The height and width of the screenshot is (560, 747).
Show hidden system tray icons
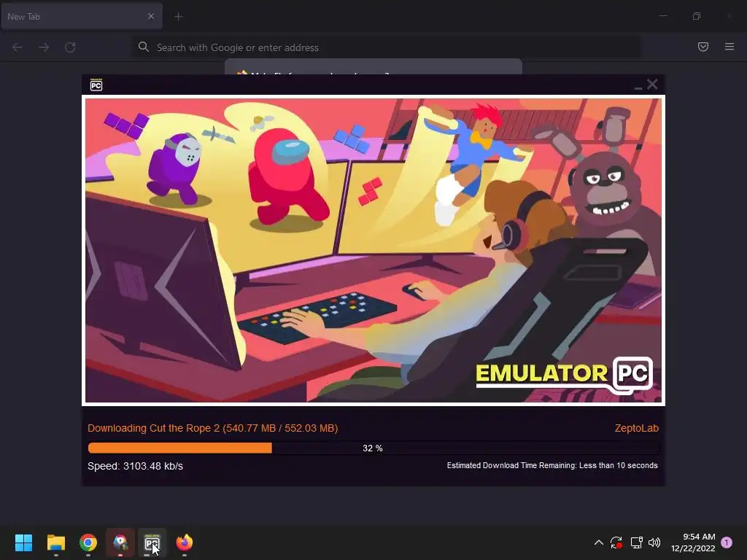click(x=599, y=542)
